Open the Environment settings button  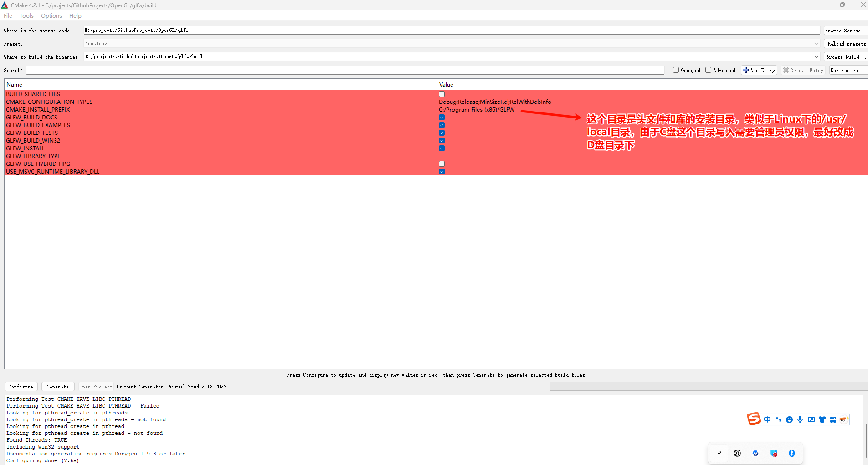coord(848,70)
